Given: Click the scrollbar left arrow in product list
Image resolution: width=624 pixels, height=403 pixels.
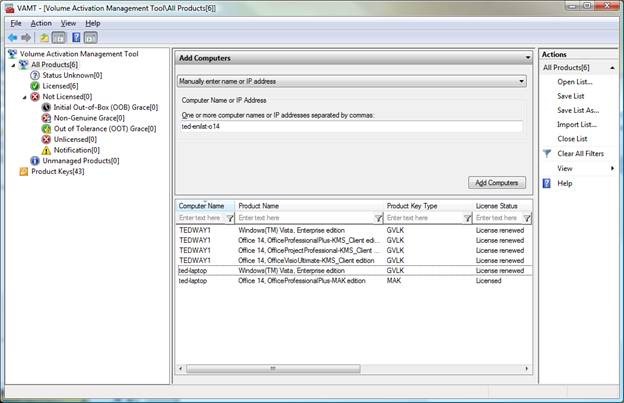Looking at the screenshot, I should pyautogui.click(x=181, y=369).
